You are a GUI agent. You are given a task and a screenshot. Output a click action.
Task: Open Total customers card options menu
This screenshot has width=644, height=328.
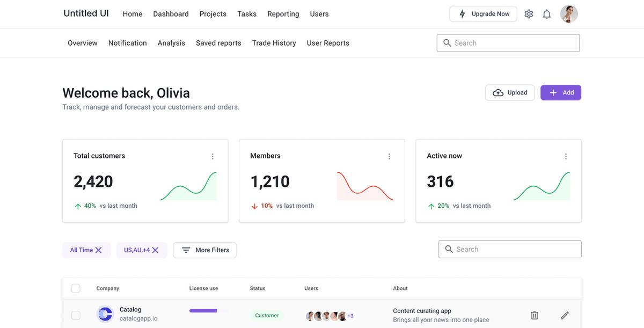click(x=213, y=156)
